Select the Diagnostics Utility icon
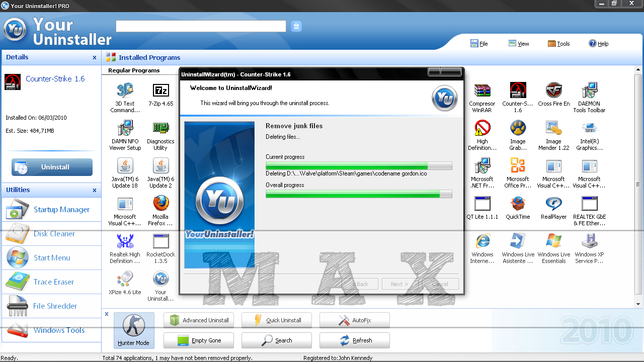644x362 pixels. tap(160, 128)
